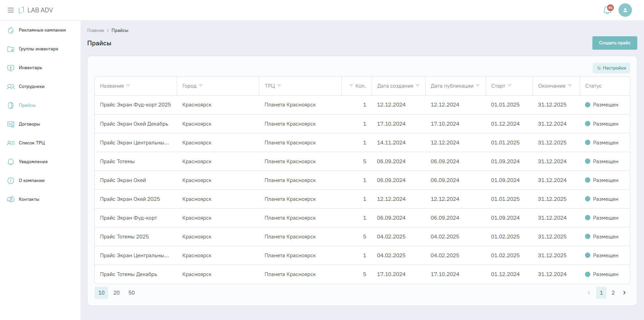The width and height of the screenshot is (644, 320).
Task: Open row Прайс Тотемы 2025
Action: coord(362,237)
